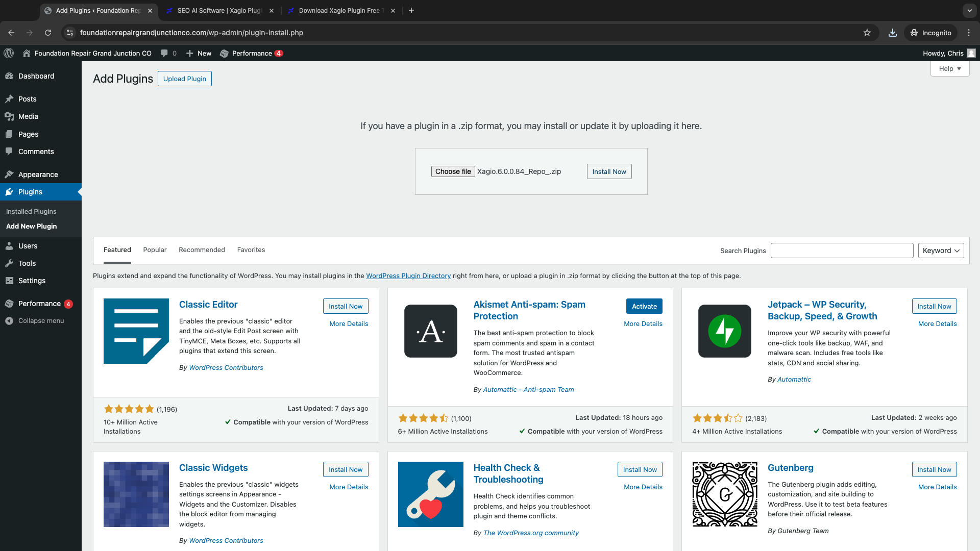The image size is (980, 551).
Task: Bookmark the page with the star icon
Action: (x=867, y=33)
